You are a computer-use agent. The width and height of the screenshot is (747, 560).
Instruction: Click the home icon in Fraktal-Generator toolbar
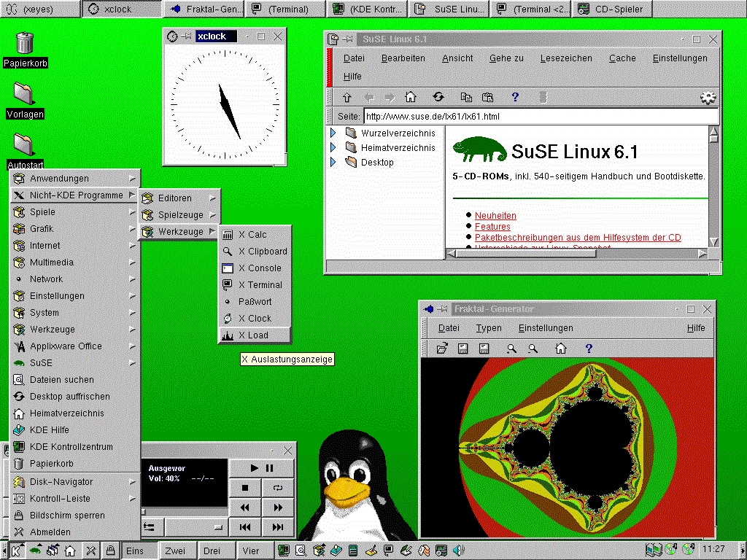560,348
